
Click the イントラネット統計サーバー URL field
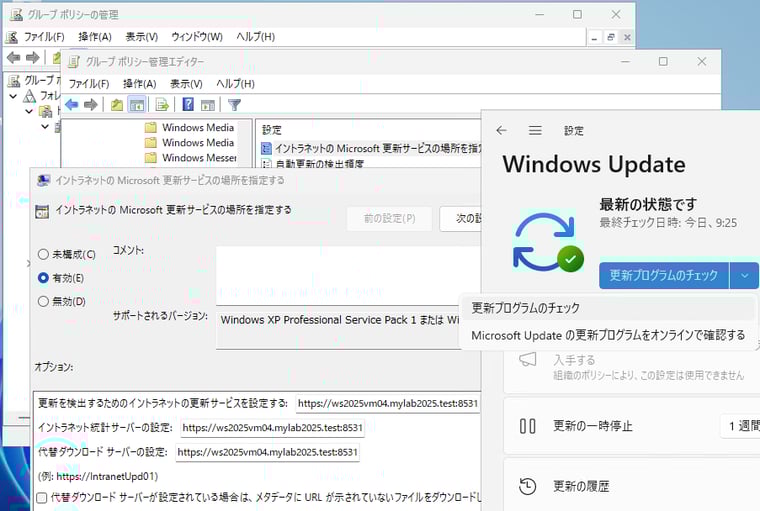(x=272, y=428)
